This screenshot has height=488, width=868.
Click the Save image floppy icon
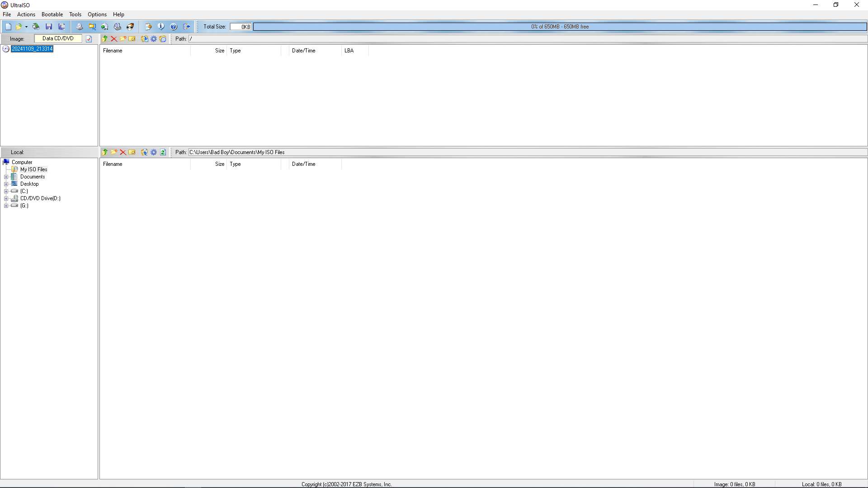[49, 27]
